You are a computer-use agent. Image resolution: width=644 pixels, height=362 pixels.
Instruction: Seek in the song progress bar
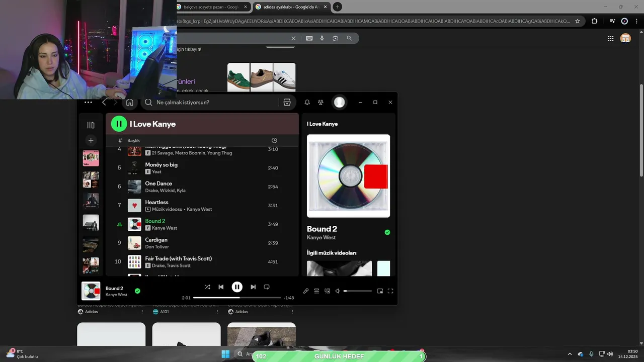(x=237, y=298)
